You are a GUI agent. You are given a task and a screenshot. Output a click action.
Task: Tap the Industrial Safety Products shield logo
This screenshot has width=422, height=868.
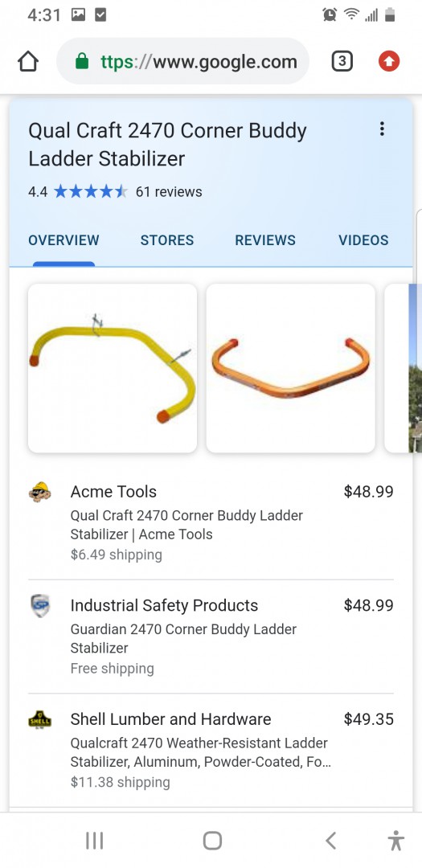[40, 606]
